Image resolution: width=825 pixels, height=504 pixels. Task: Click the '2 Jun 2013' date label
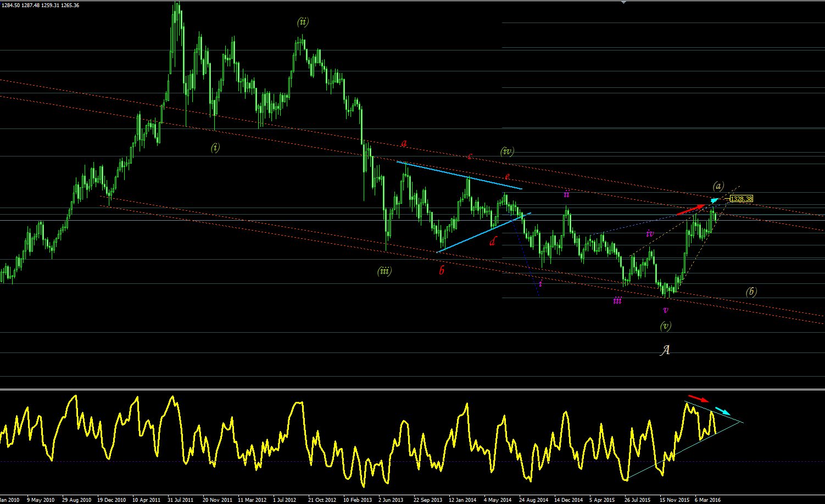tap(391, 500)
